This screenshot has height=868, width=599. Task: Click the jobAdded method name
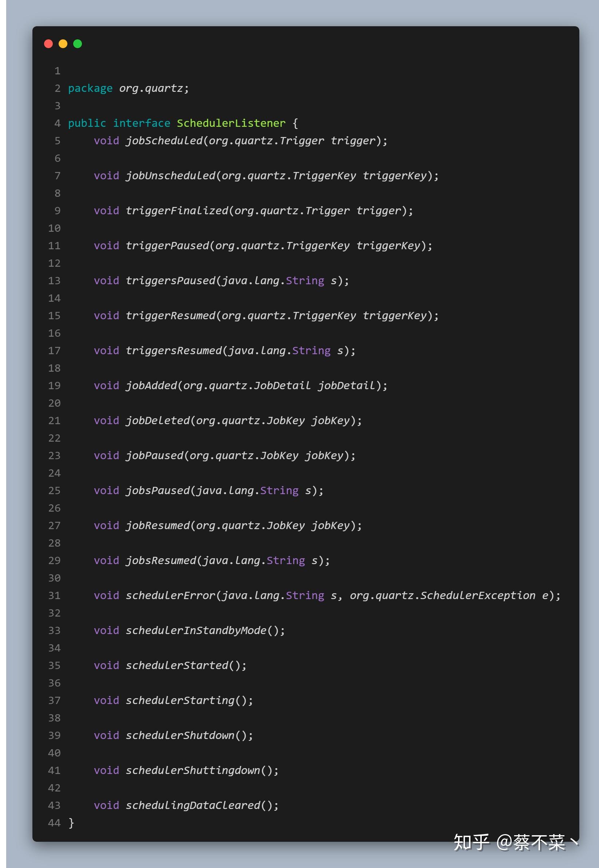(151, 386)
